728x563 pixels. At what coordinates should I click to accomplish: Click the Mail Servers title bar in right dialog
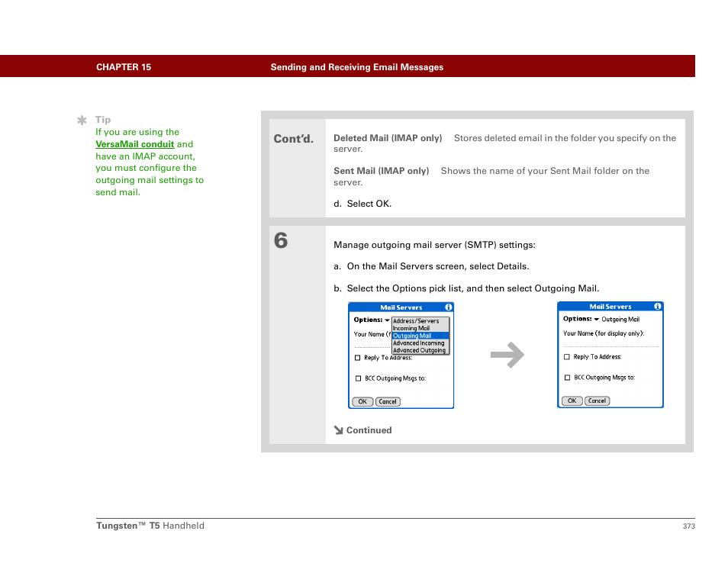pos(610,307)
